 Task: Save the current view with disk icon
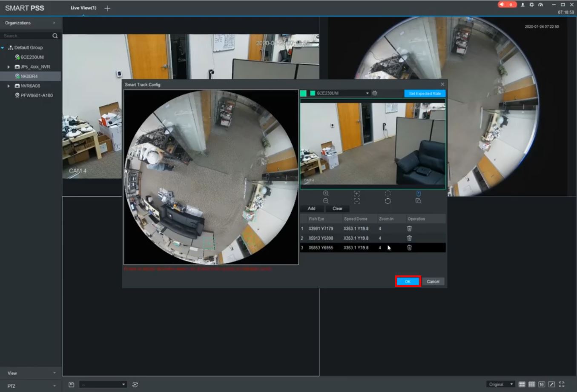[72, 384]
